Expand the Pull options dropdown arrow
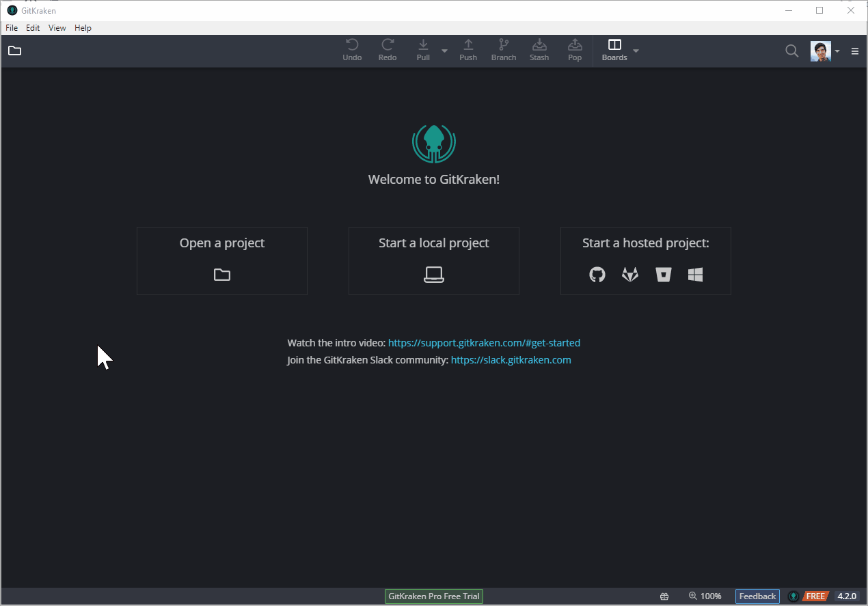The image size is (868, 606). (x=444, y=51)
